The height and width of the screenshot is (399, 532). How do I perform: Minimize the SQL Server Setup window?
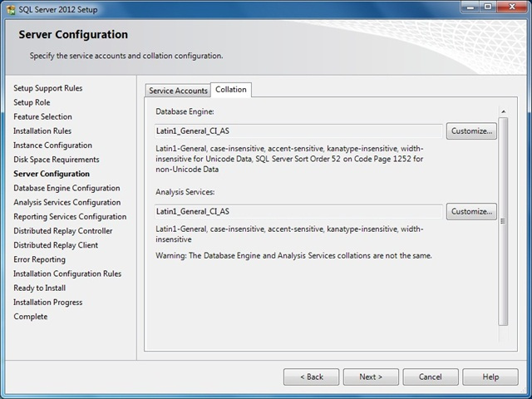pyautogui.click(x=470, y=7)
